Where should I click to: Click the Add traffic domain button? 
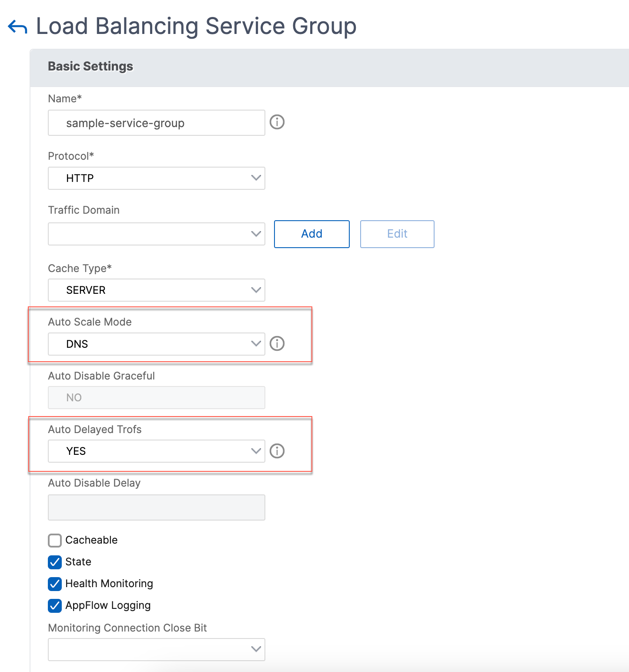click(312, 234)
